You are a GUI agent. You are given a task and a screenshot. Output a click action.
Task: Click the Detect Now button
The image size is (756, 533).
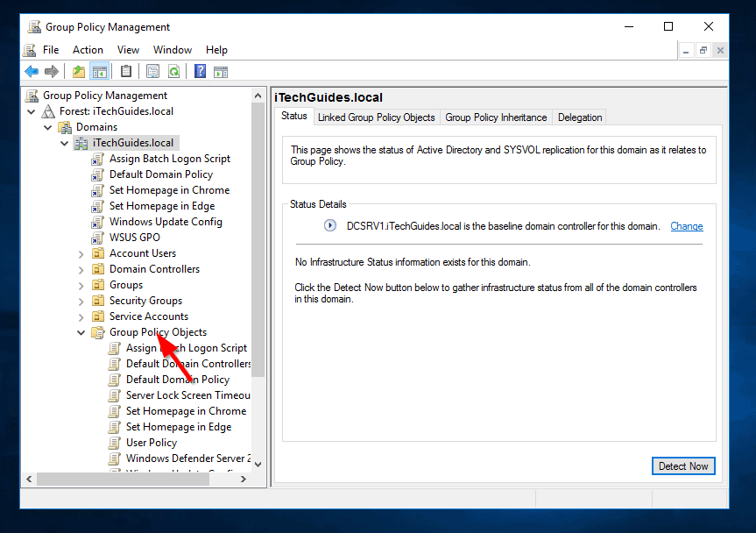coord(683,466)
